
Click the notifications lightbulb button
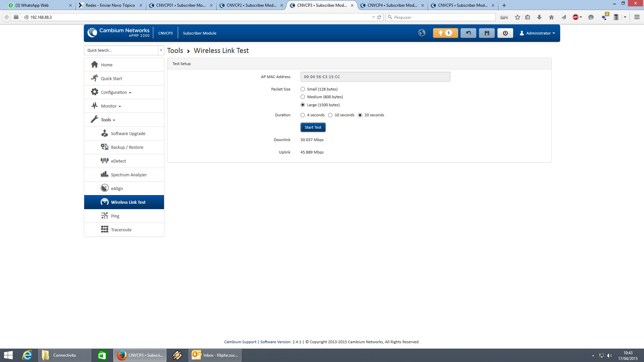[445, 33]
